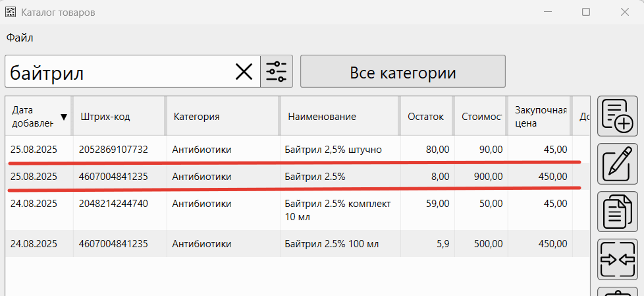Image resolution: width=644 pixels, height=296 pixels.
Task: Select the Байтрил 2,5% штучно row
Action: (x=333, y=150)
